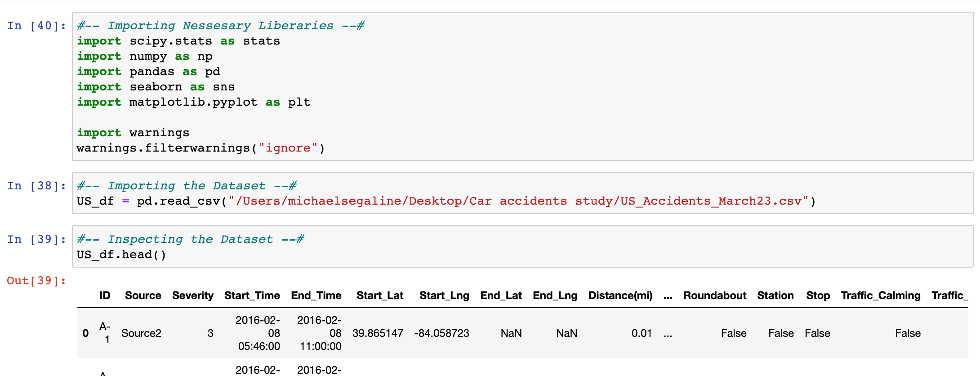The width and height of the screenshot is (980, 376).
Task: Click the Source2 value in row 0
Action: (141, 333)
